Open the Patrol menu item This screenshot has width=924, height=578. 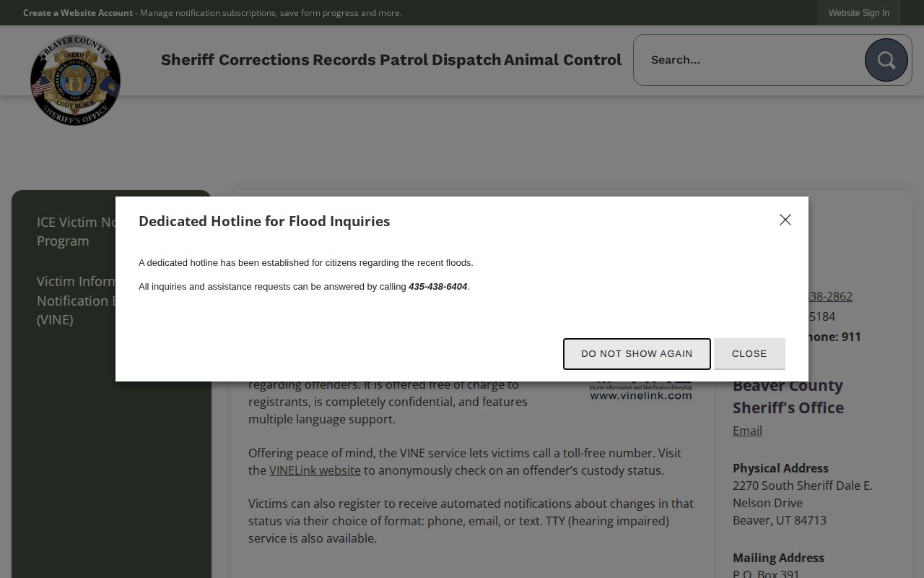coord(404,60)
